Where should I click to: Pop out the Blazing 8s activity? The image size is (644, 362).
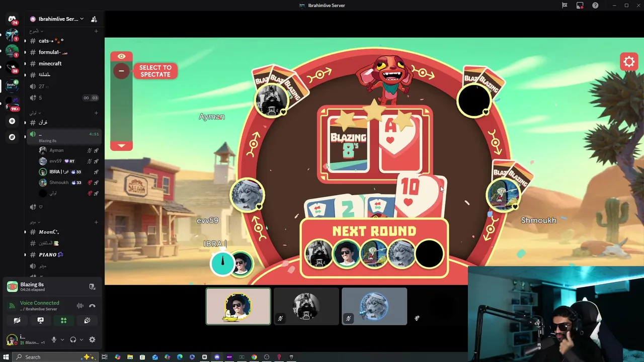(92, 287)
